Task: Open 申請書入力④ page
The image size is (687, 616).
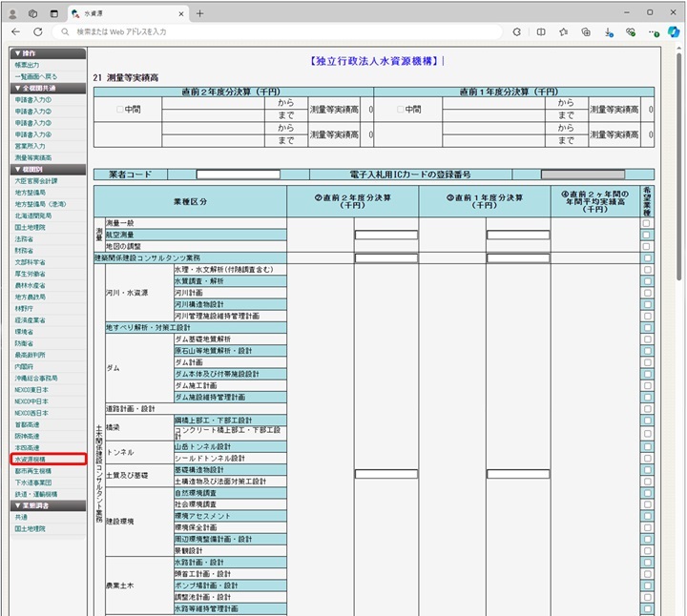Action: [x=32, y=134]
